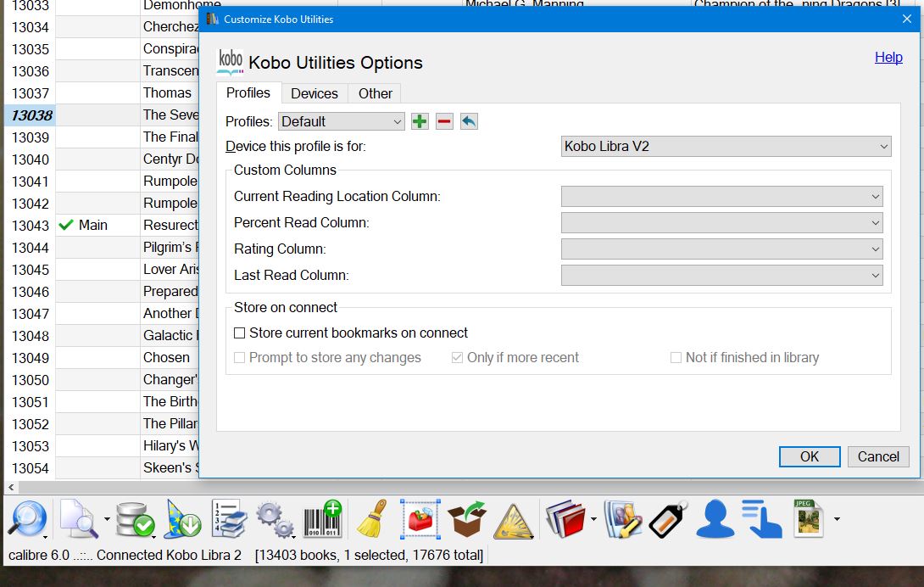Toggle Only if more recent checkbox
This screenshot has height=587, width=924.
457,357
